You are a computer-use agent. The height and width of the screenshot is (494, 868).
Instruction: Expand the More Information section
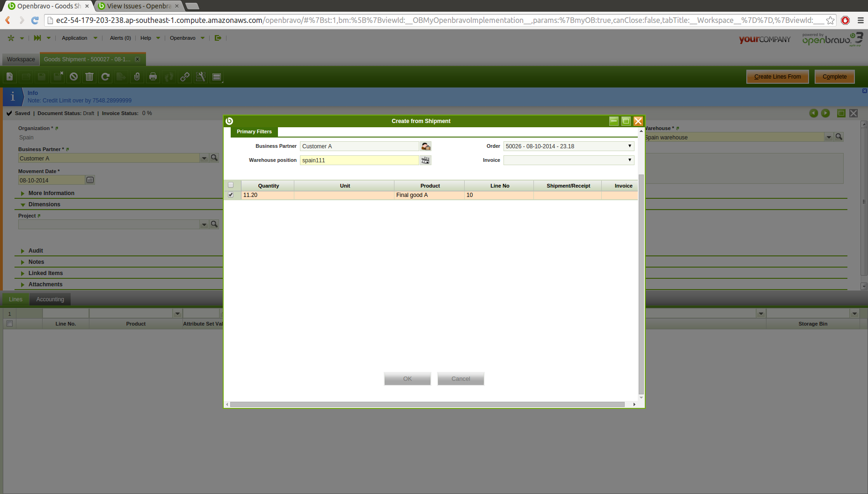(x=51, y=193)
